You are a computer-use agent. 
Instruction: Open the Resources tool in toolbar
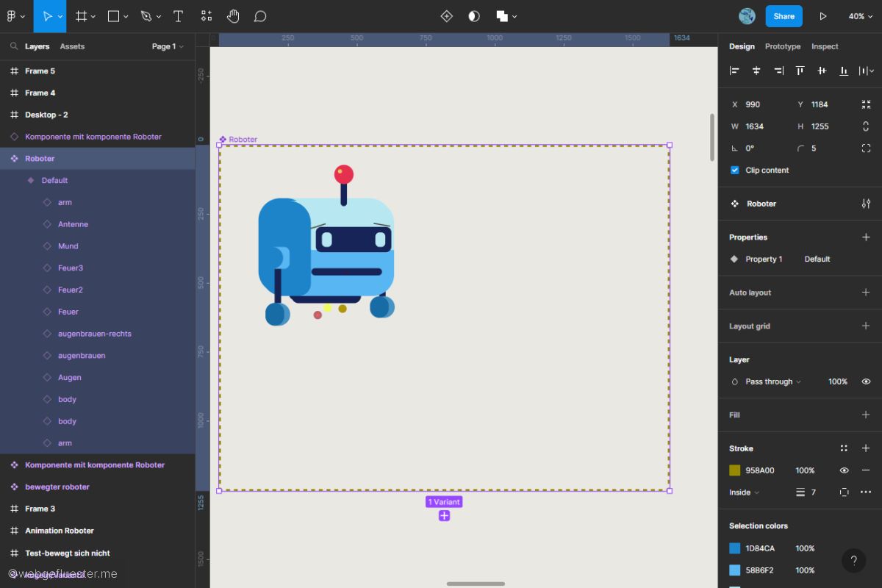click(207, 16)
